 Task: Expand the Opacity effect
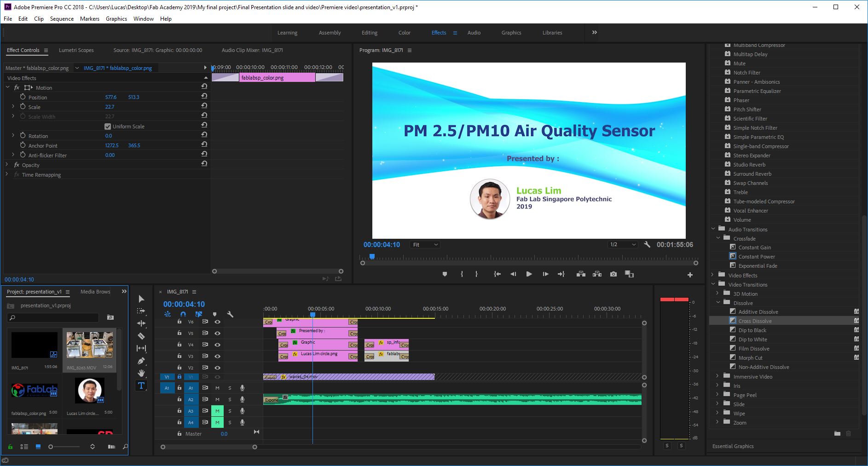pyautogui.click(x=7, y=164)
